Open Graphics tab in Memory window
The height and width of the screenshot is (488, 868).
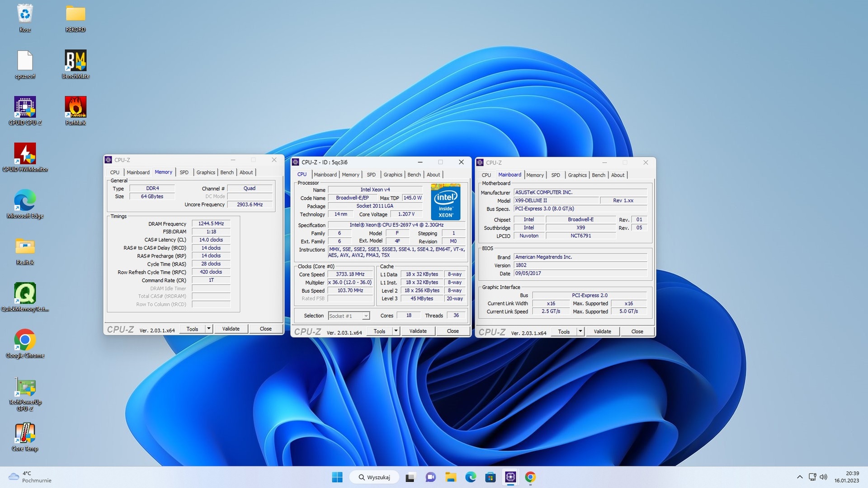click(x=206, y=172)
